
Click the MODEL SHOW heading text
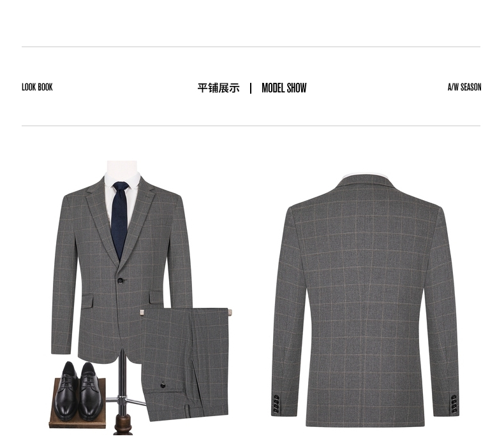click(284, 88)
